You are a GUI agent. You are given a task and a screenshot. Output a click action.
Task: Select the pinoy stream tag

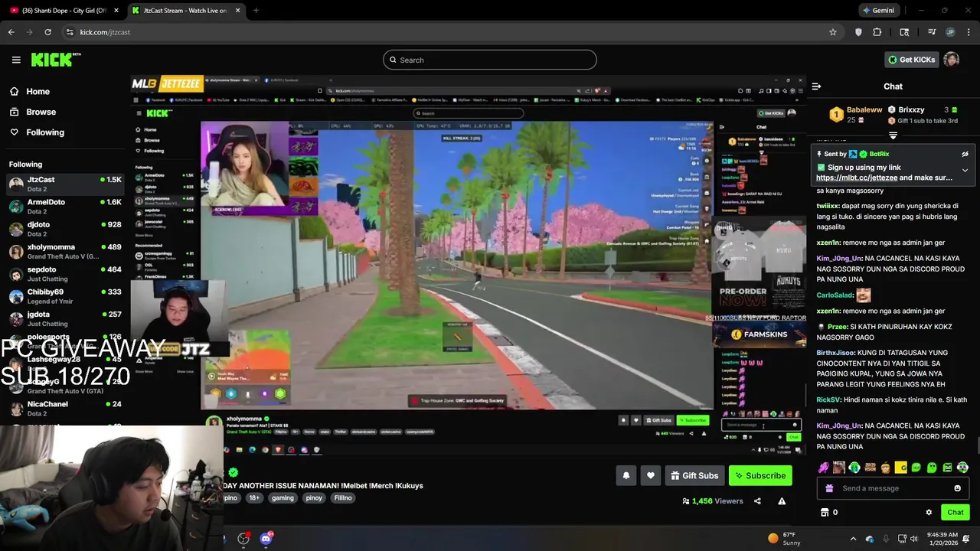tap(314, 498)
